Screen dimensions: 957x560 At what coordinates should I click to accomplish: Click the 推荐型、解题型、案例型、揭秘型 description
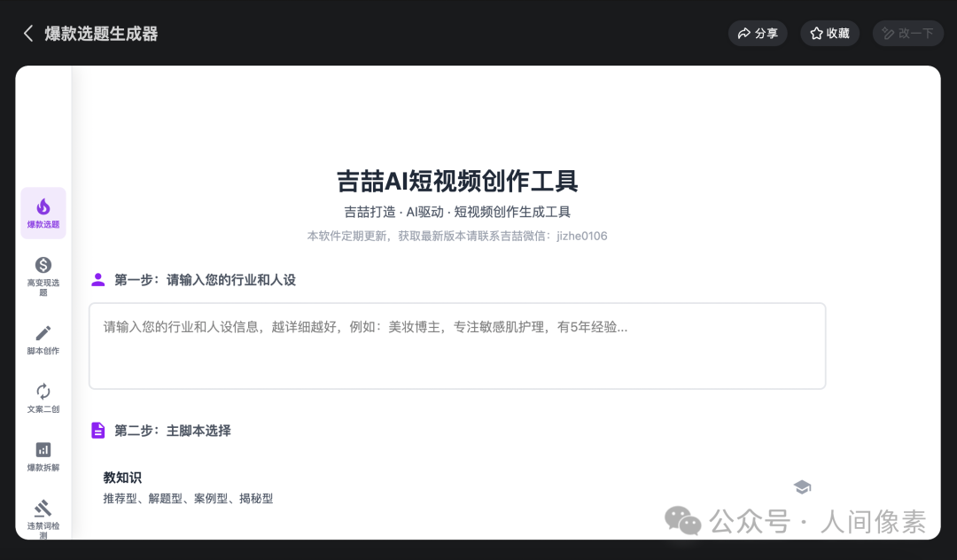tap(188, 498)
